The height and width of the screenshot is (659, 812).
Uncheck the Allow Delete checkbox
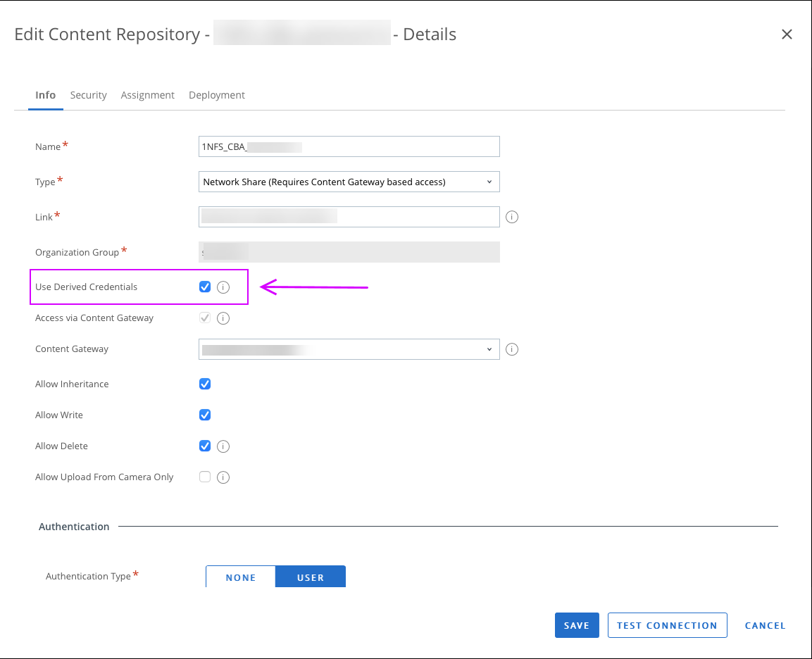(x=205, y=446)
